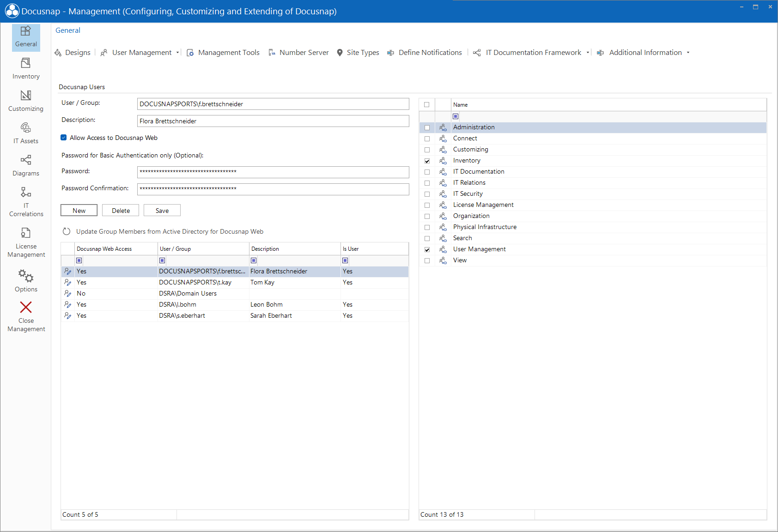The height and width of the screenshot is (532, 778).
Task: Open Site Types in toolbar
Action: pyautogui.click(x=358, y=53)
